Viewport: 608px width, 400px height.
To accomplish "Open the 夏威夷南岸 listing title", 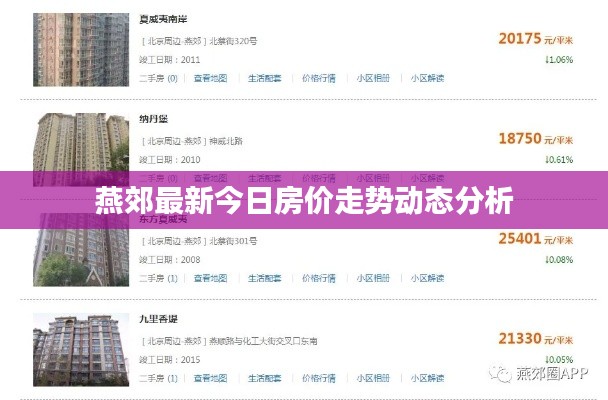I will 163,19.
